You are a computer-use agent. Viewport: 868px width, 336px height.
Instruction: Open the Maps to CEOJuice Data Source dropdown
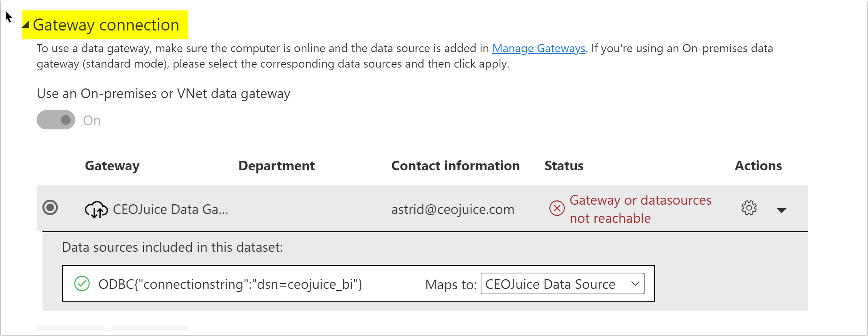click(x=562, y=283)
